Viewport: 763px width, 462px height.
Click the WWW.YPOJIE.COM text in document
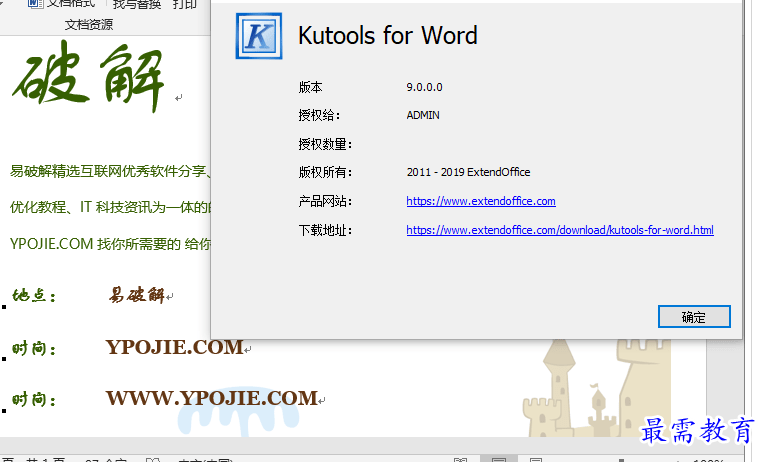click(x=212, y=398)
